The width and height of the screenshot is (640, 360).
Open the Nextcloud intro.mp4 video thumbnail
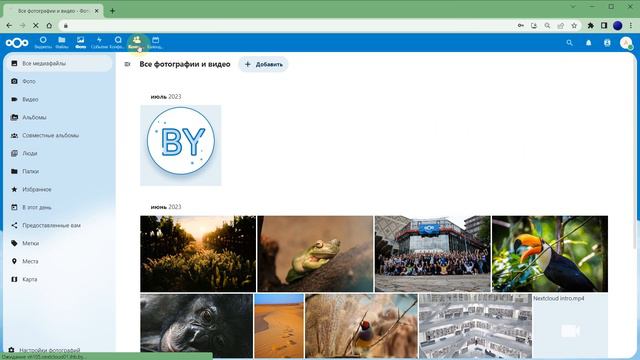(570, 326)
